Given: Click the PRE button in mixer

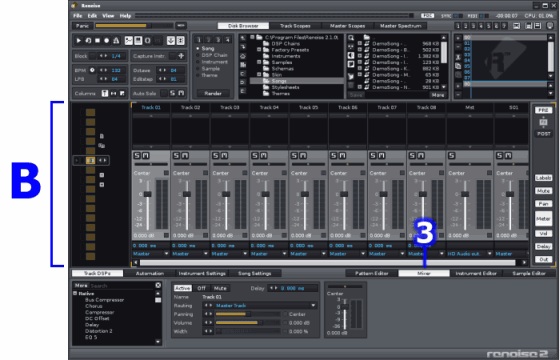Looking at the screenshot, I should pos(543,110).
